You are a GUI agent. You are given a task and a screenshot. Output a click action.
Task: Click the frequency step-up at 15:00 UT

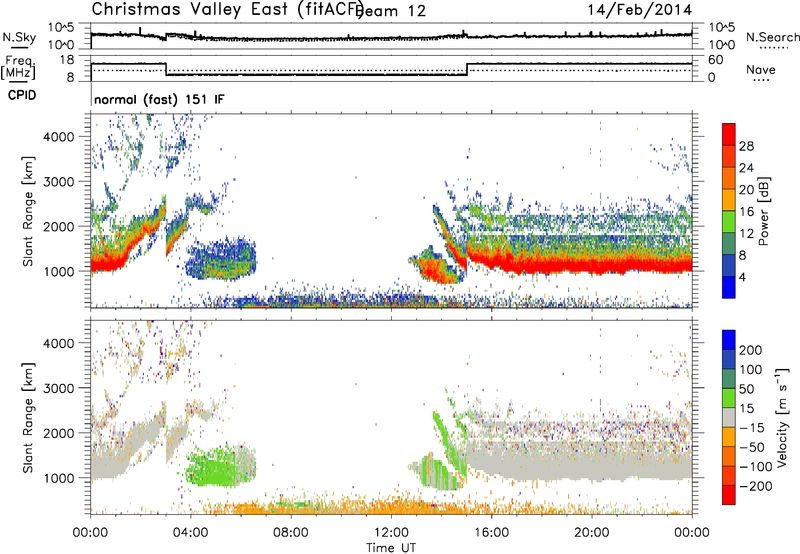point(467,69)
